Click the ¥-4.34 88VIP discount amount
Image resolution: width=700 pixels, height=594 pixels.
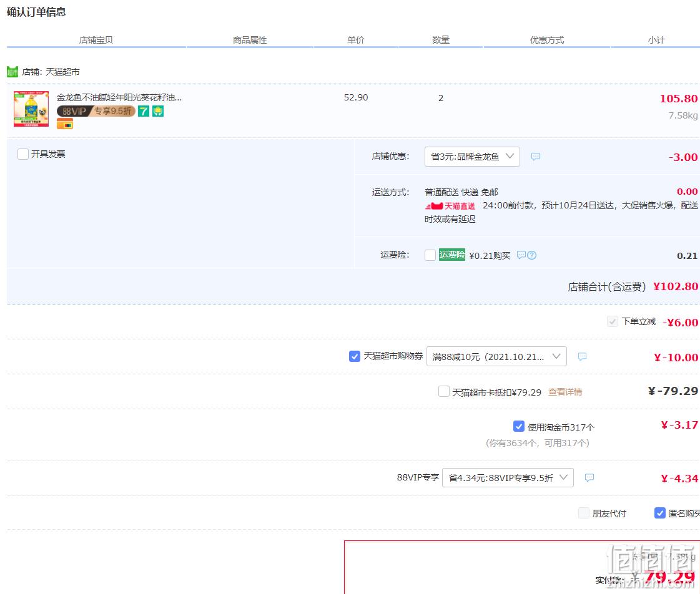coord(679,479)
